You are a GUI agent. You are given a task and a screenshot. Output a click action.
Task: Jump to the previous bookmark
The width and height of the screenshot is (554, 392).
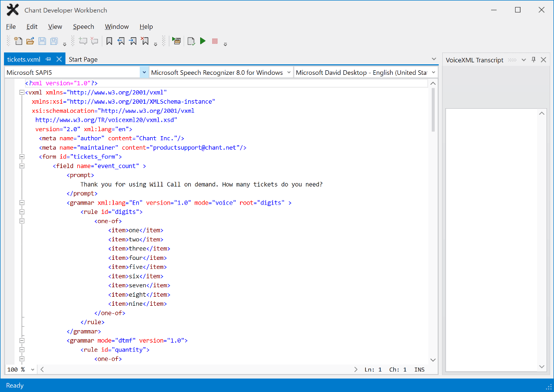(x=121, y=41)
